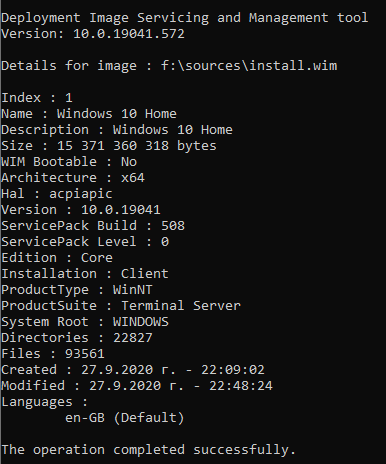Click the ServicePack Build value 508
Screen dimensions: 386x464
point(173,226)
